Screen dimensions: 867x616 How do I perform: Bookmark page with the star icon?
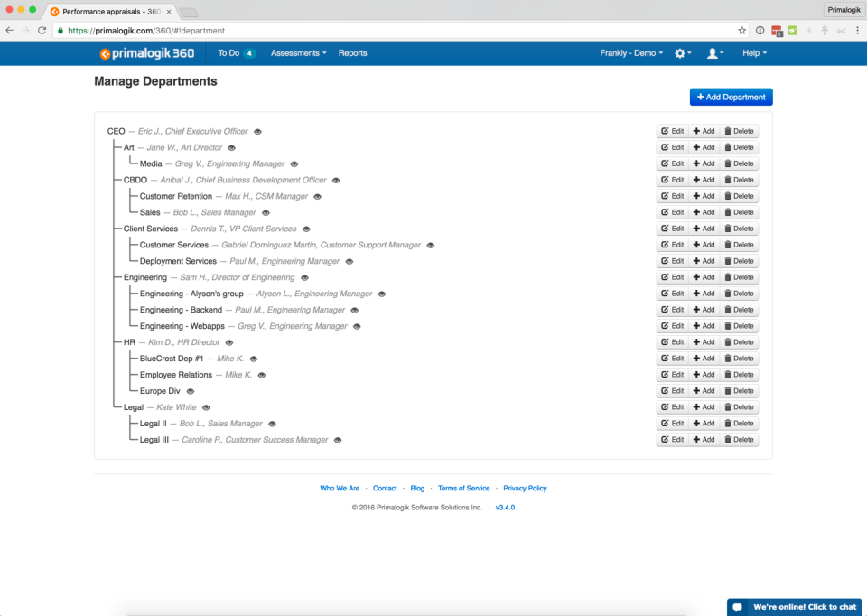741,31
